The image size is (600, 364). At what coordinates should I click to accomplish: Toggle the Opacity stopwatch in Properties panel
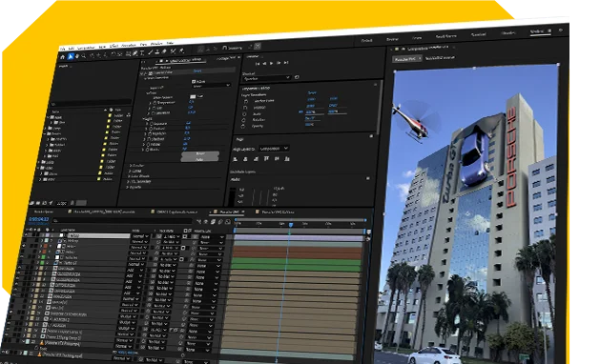[x=243, y=126]
